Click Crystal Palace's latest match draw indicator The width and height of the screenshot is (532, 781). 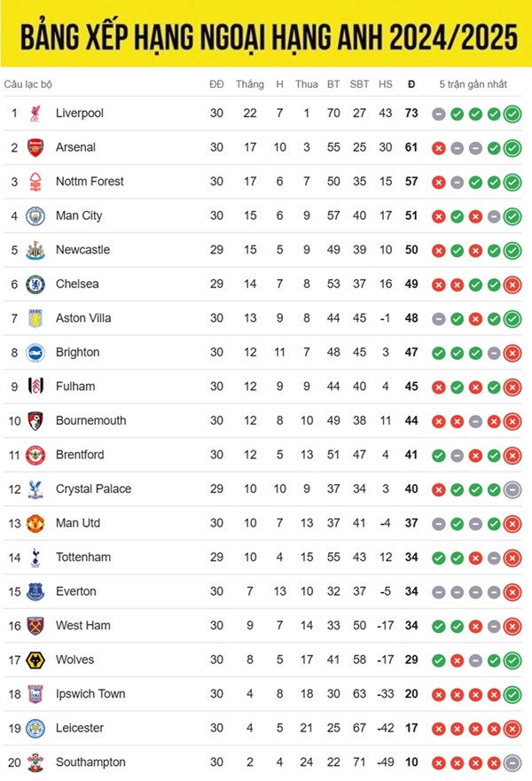coord(512,489)
